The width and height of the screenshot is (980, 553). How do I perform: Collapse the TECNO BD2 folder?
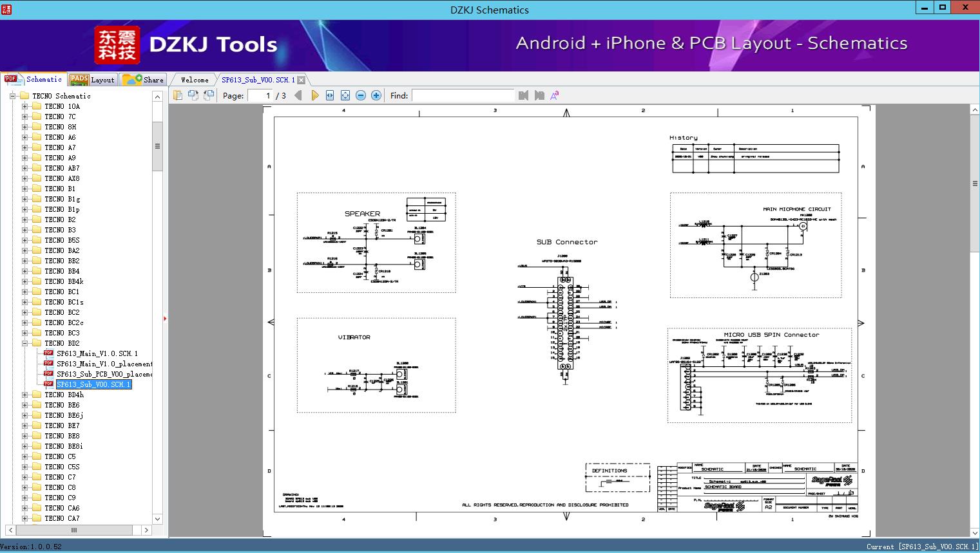[x=24, y=343]
